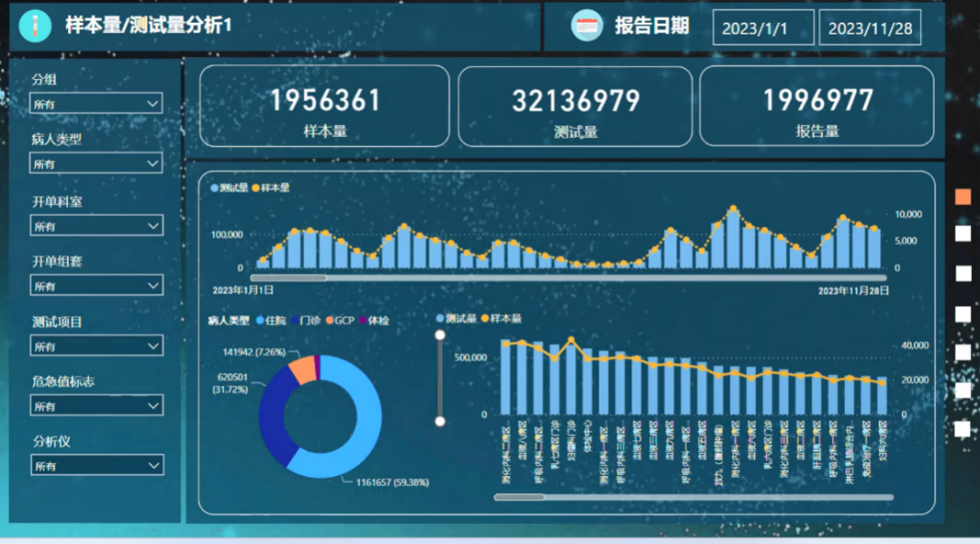The height and width of the screenshot is (544, 980).
Task: Click the 2023年11月28日 axis label
Action: click(x=854, y=291)
